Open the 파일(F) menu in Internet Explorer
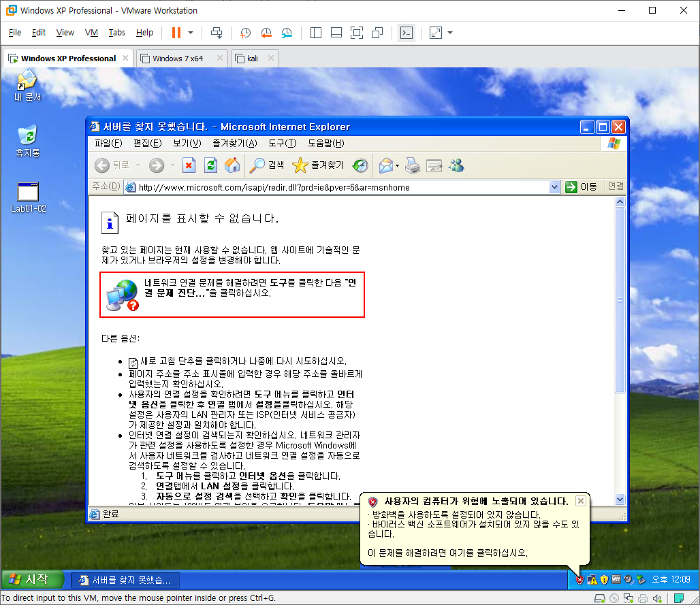The image size is (700, 605). (108, 143)
